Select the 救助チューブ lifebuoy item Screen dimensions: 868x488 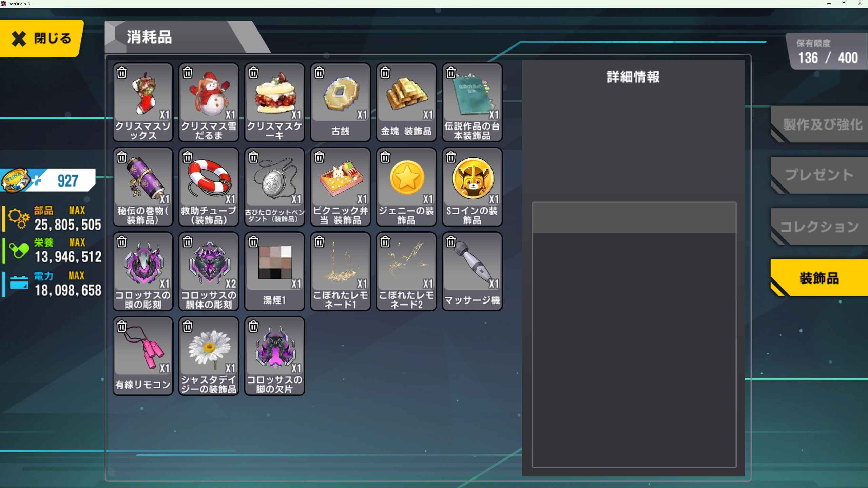pyautogui.click(x=209, y=187)
